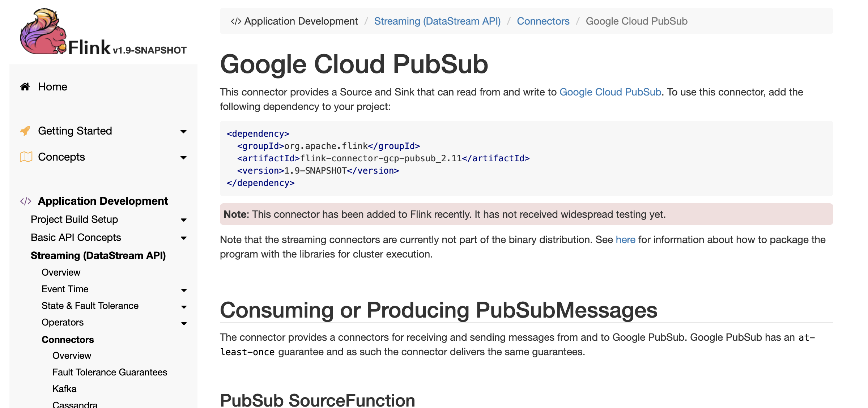The width and height of the screenshot is (868, 408).
Task: Expand Project Build Setup submenu
Action: coord(183,220)
